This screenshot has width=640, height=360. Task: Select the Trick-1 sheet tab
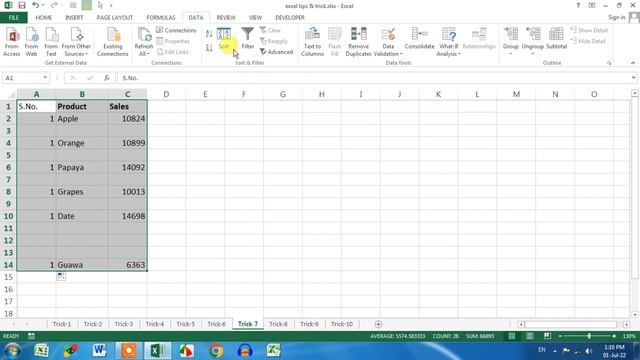[x=62, y=324]
